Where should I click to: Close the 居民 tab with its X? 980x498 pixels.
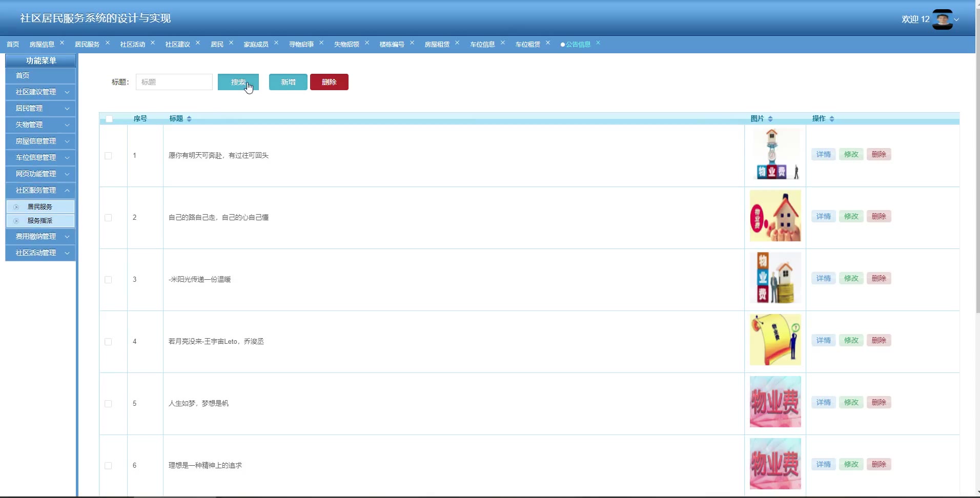(x=231, y=43)
